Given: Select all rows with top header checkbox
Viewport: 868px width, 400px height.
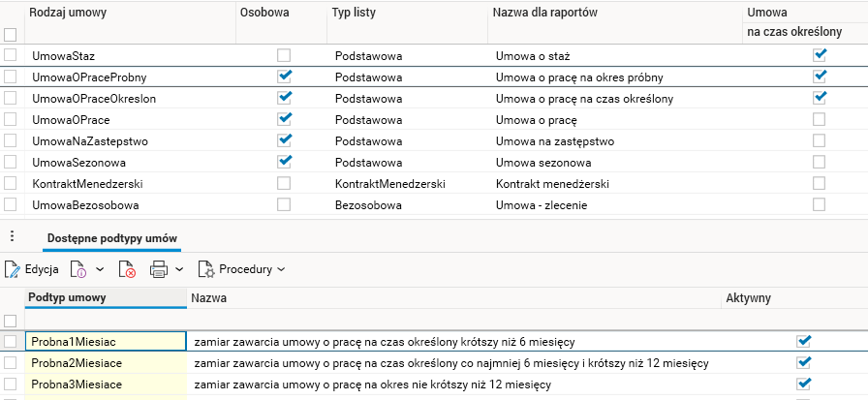Looking at the screenshot, I should (11, 34).
